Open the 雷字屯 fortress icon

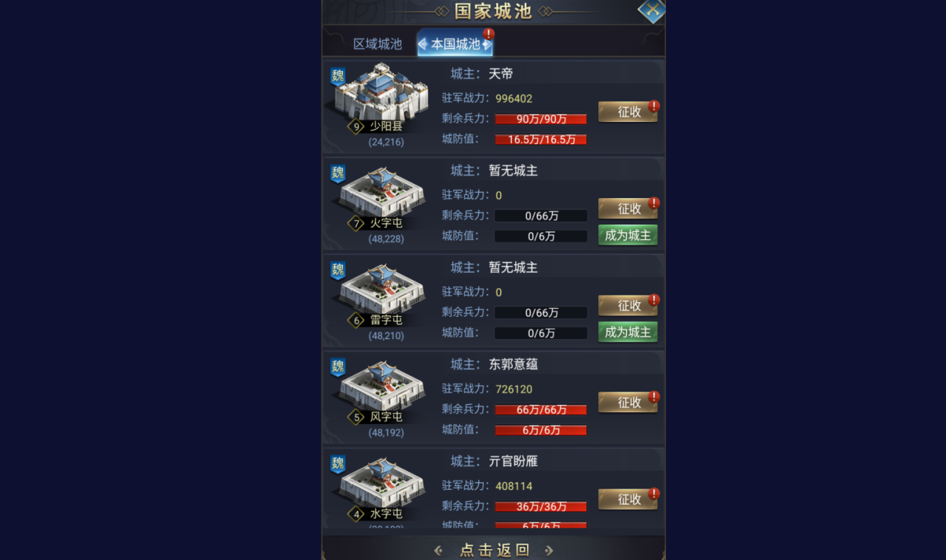point(383,289)
